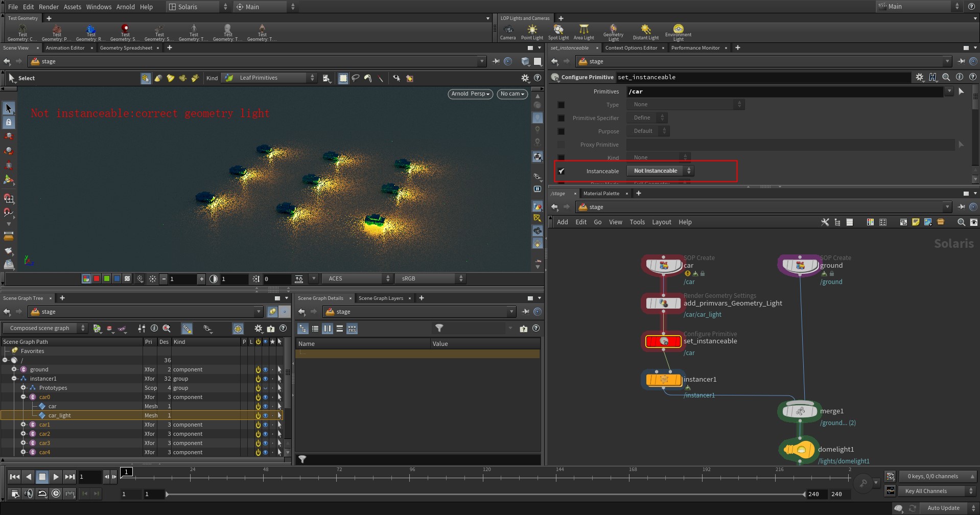
Task: Open the Arnold Persp camera menu
Action: pyautogui.click(x=471, y=94)
